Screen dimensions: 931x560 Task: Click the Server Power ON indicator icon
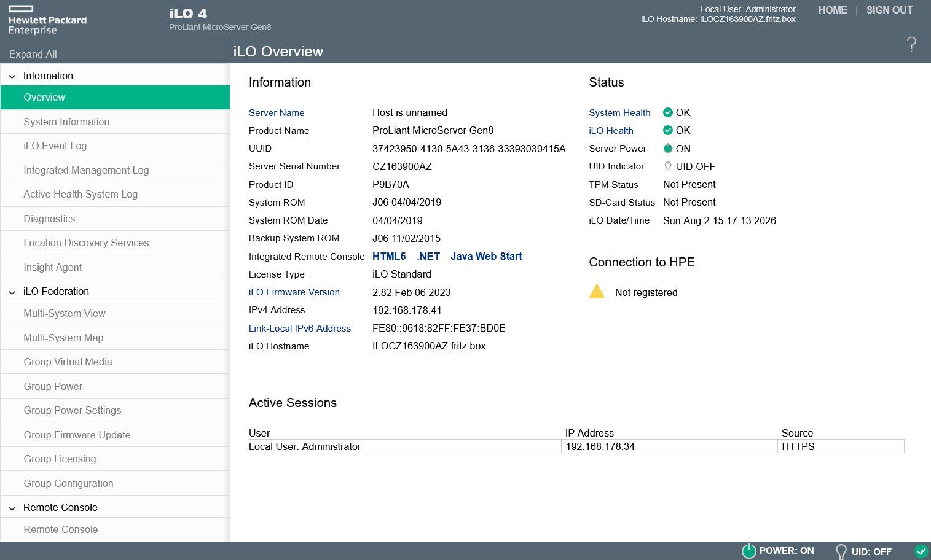click(668, 148)
